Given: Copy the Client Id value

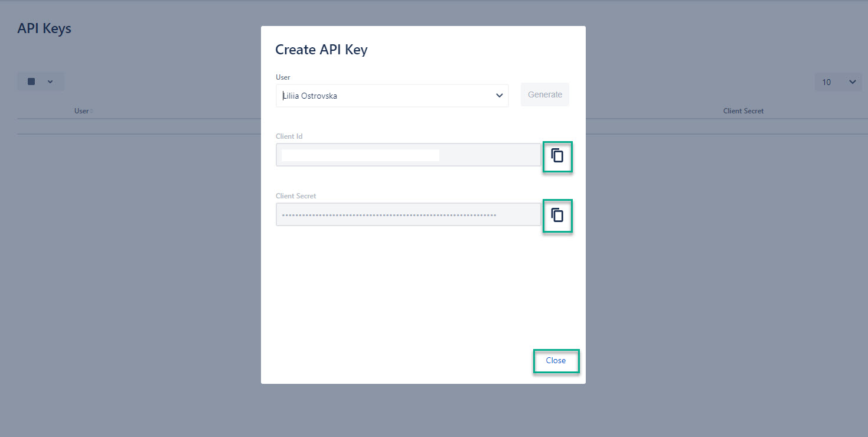Looking at the screenshot, I should pyautogui.click(x=557, y=156).
